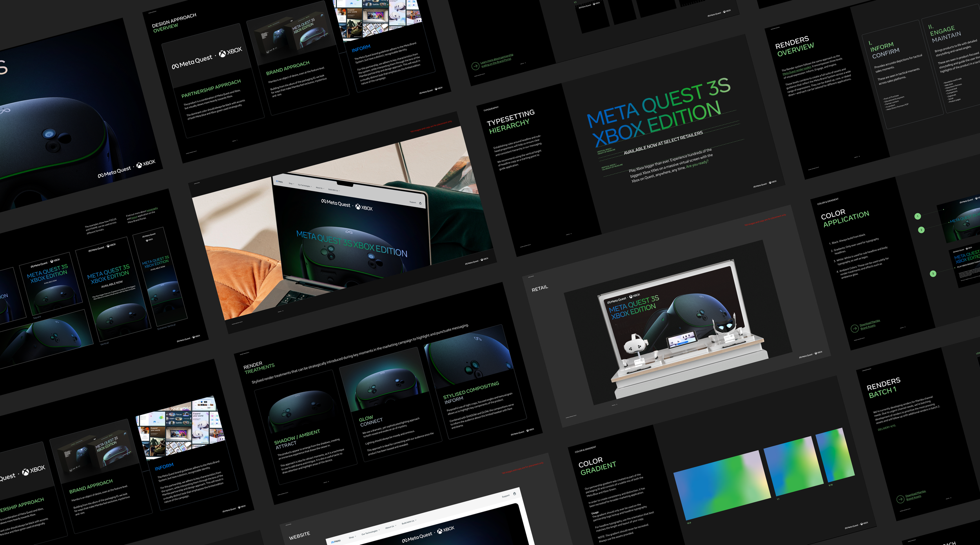Click the Xbox logo in the Partnership Approach card

(230, 52)
